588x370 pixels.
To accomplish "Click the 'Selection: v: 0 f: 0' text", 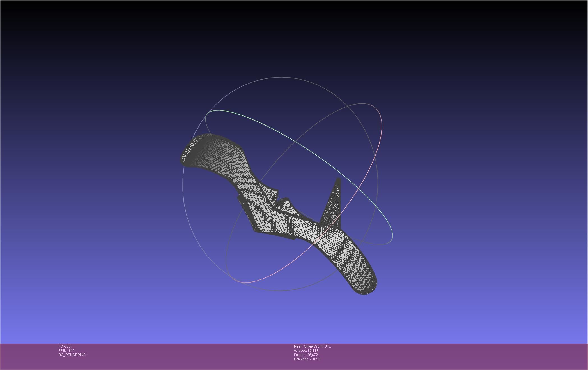I will [307, 359].
